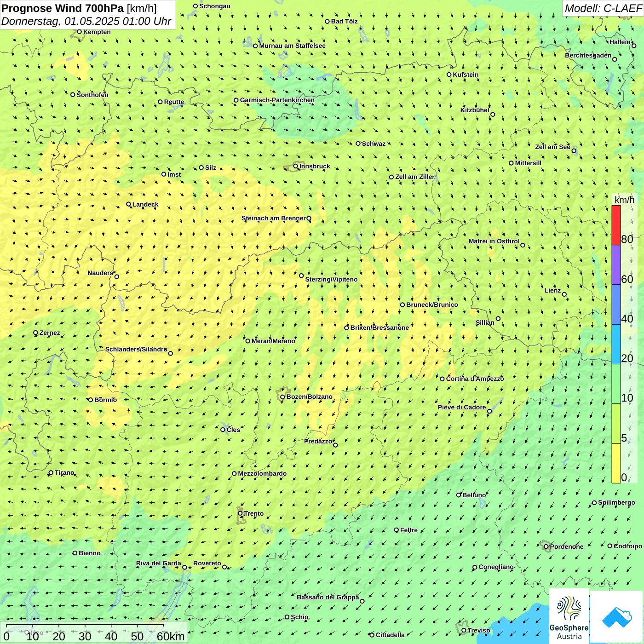This screenshot has height=644, width=644.
Task: Click the Trento city marker
Action: (240, 513)
